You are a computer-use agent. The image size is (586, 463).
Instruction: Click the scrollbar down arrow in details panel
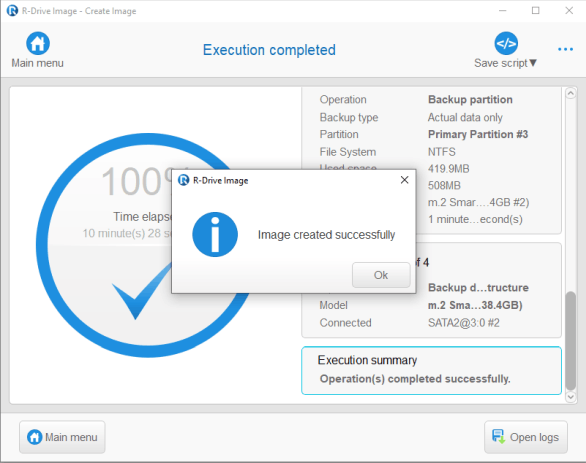tap(570, 396)
